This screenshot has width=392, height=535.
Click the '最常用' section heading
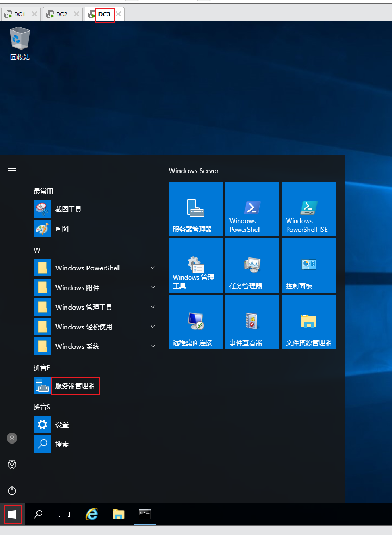click(43, 192)
